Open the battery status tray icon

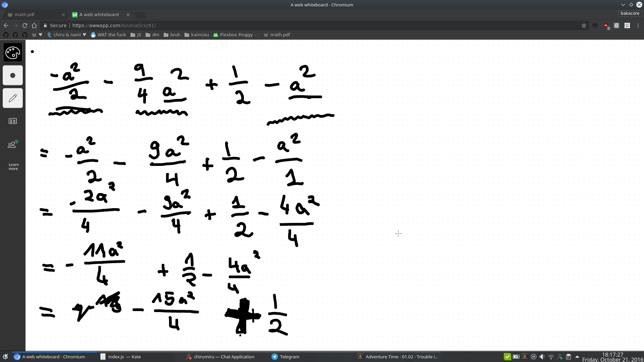[x=516, y=357]
